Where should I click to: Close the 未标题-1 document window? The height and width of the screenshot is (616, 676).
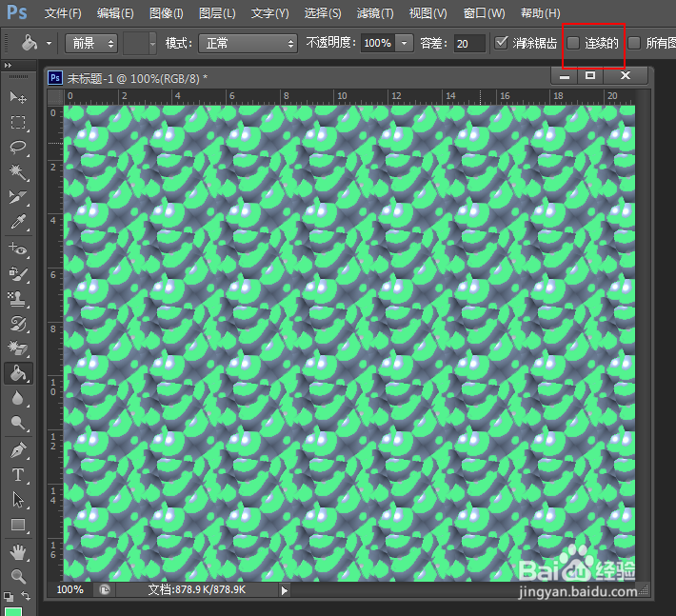pyautogui.click(x=626, y=76)
